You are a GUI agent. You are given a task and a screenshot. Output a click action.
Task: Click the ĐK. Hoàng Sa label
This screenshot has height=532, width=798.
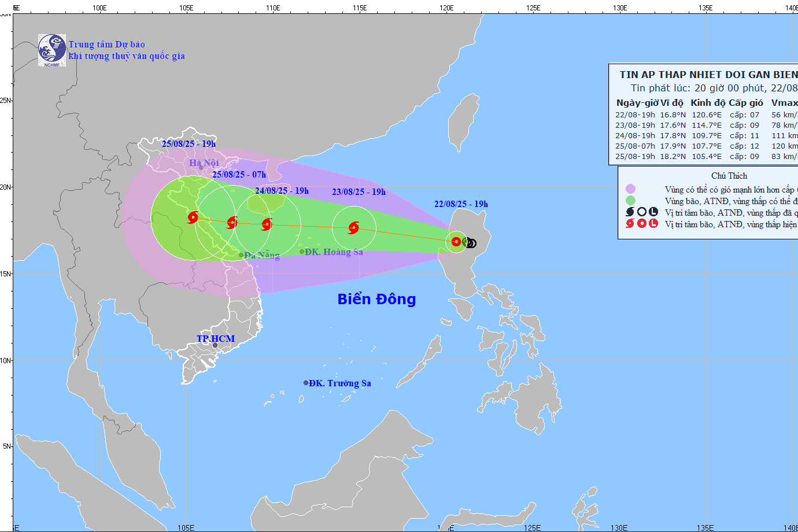point(334,252)
